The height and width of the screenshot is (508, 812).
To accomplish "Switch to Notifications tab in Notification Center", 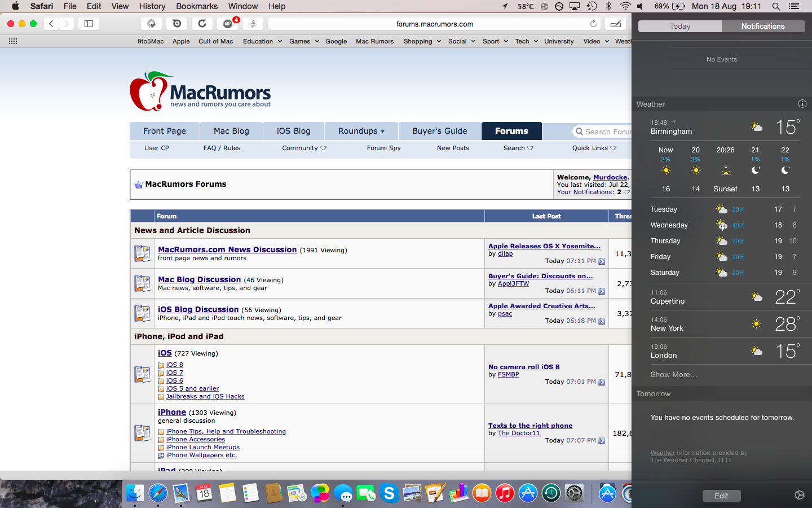I will pos(763,27).
